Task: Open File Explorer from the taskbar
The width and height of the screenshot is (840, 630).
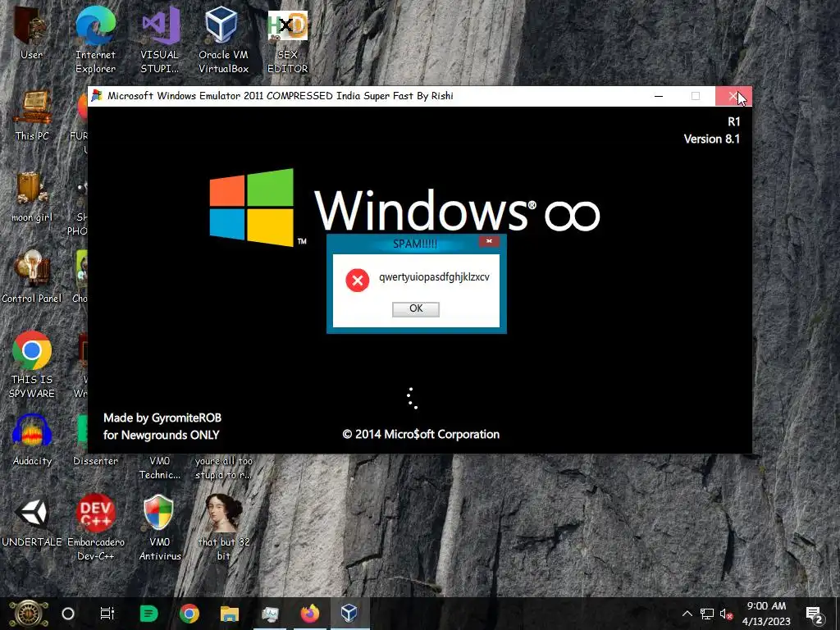Action: [x=230, y=614]
